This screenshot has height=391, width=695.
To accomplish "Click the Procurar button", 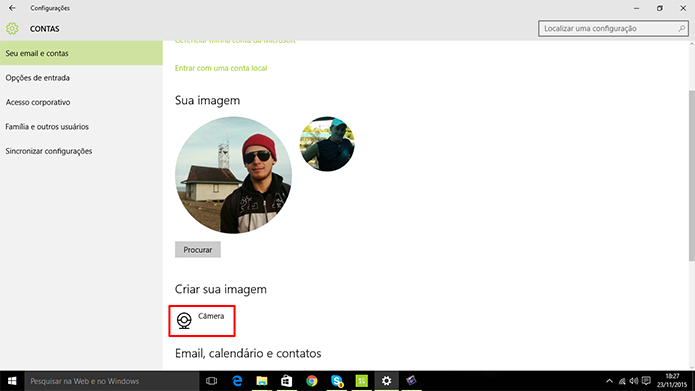I will point(198,250).
